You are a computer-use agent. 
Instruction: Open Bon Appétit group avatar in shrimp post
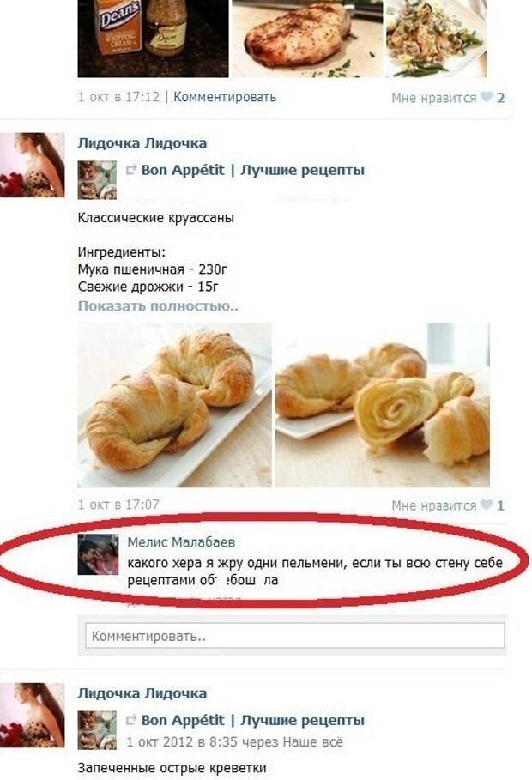[x=97, y=729]
